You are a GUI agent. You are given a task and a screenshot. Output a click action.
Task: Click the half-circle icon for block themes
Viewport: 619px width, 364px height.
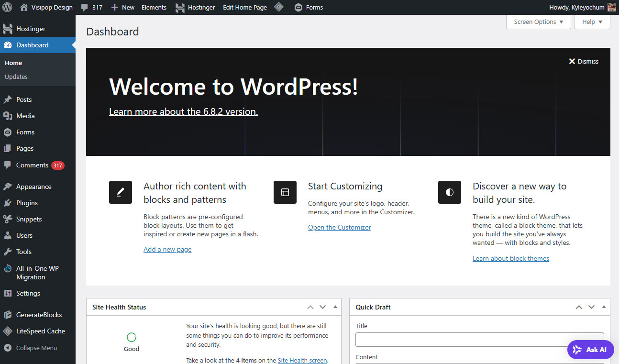click(x=450, y=192)
